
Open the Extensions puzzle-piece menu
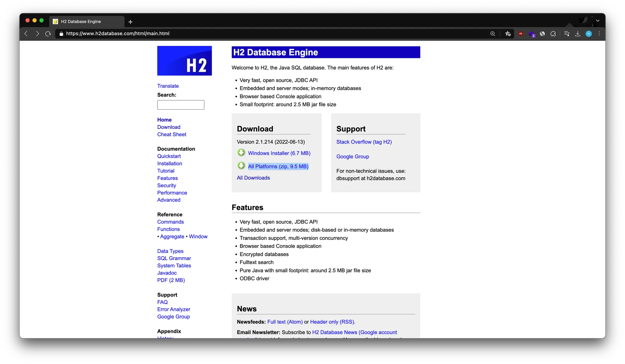click(553, 34)
